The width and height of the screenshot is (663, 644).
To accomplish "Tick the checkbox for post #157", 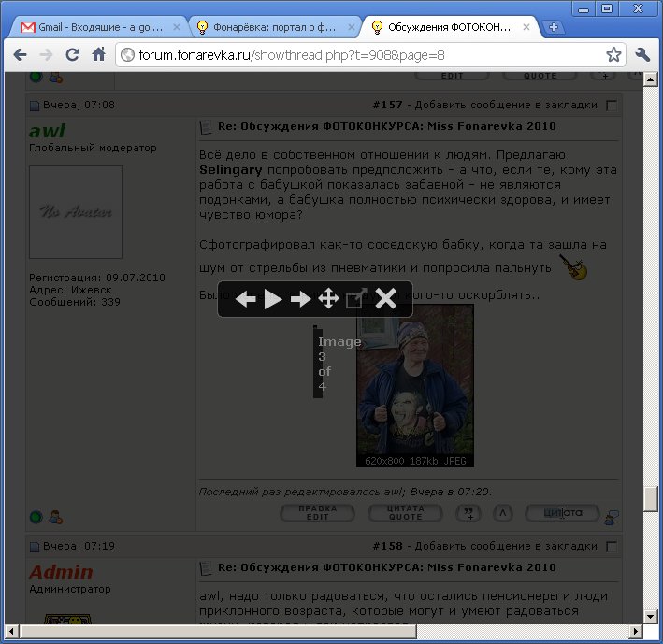I will tap(611, 106).
